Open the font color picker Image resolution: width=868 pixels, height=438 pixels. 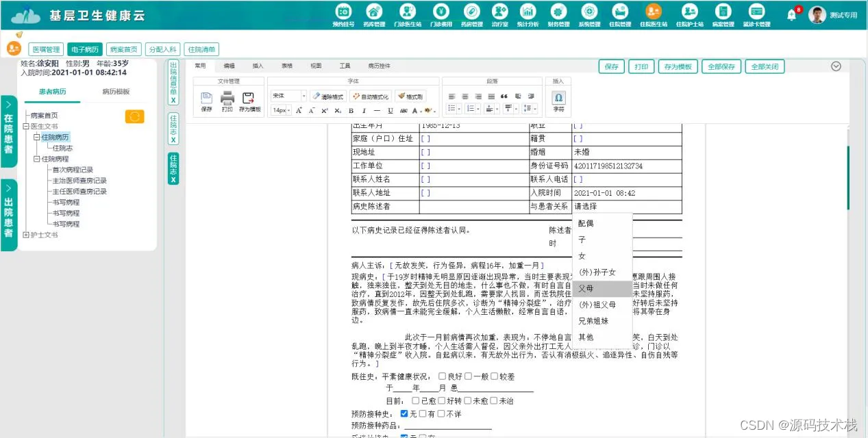click(x=416, y=110)
